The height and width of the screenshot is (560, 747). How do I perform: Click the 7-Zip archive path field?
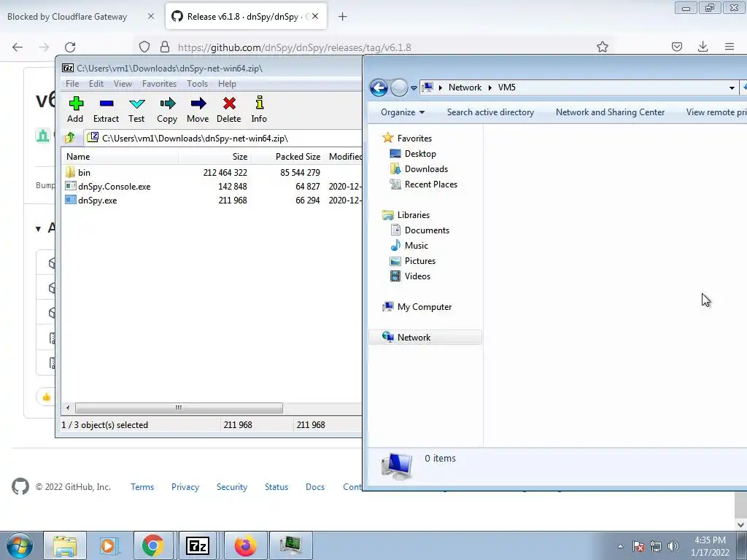click(224, 138)
